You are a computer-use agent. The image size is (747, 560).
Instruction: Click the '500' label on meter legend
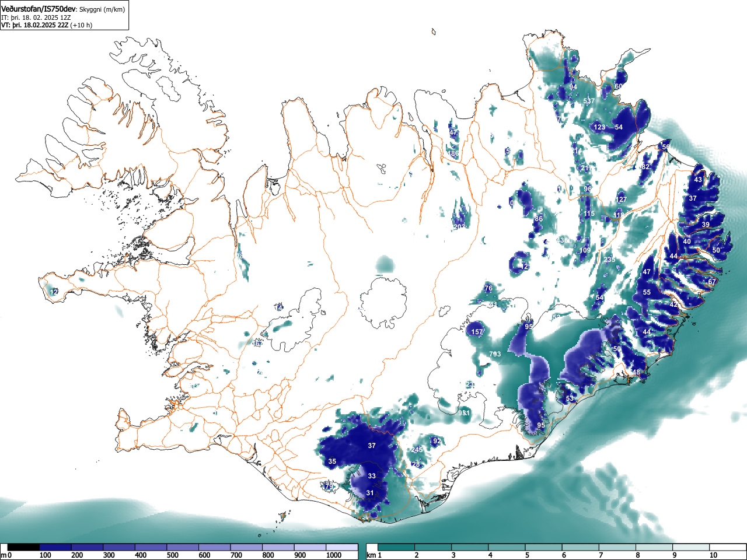click(x=172, y=555)
